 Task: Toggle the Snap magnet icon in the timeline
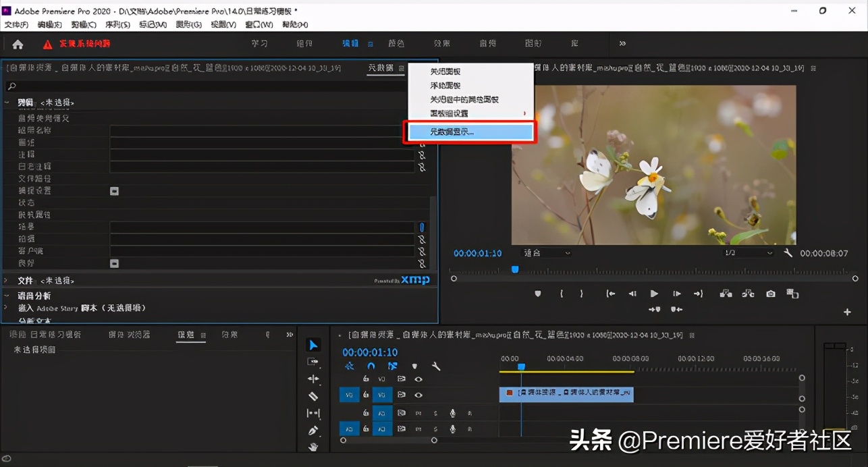pyautogui.click(x=371, y=366)
